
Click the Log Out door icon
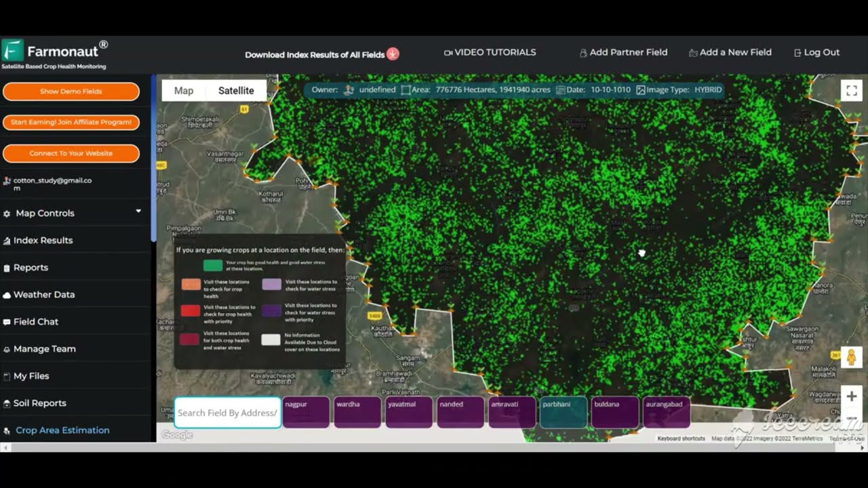click(797, 53)
